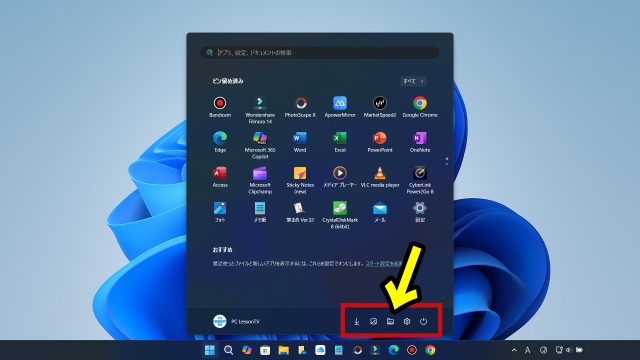Launch ApowerMirror from Start menu
The image size is (640, 360).
(340, 107)
